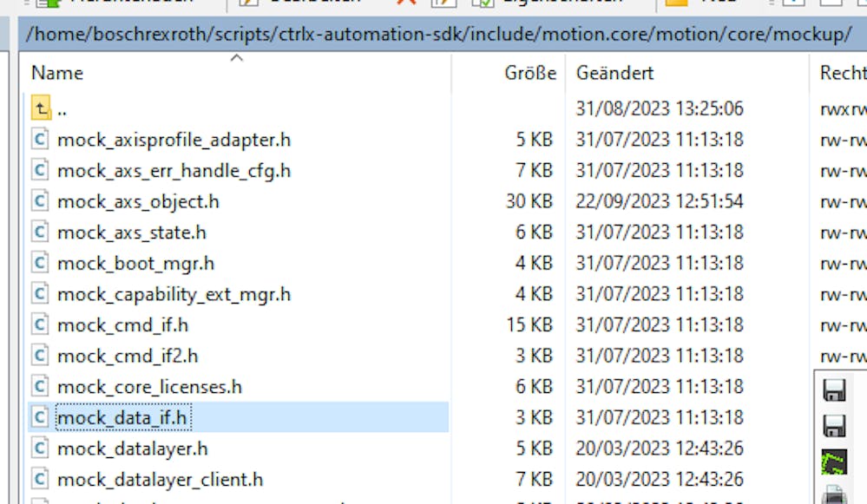Screen dimensions: 867x504
Task: Click the file icon of mock_datalayer_client.h
Action: coord(39,479)
